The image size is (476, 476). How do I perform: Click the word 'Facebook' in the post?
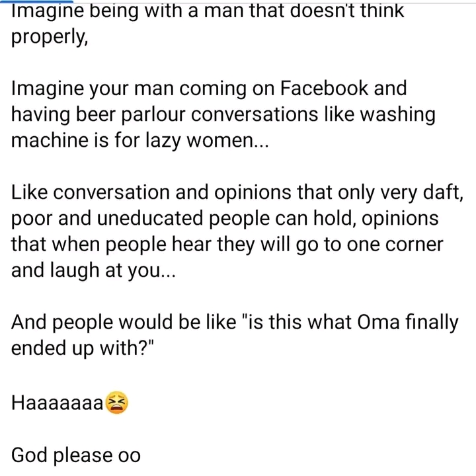(x=353, y=88)
